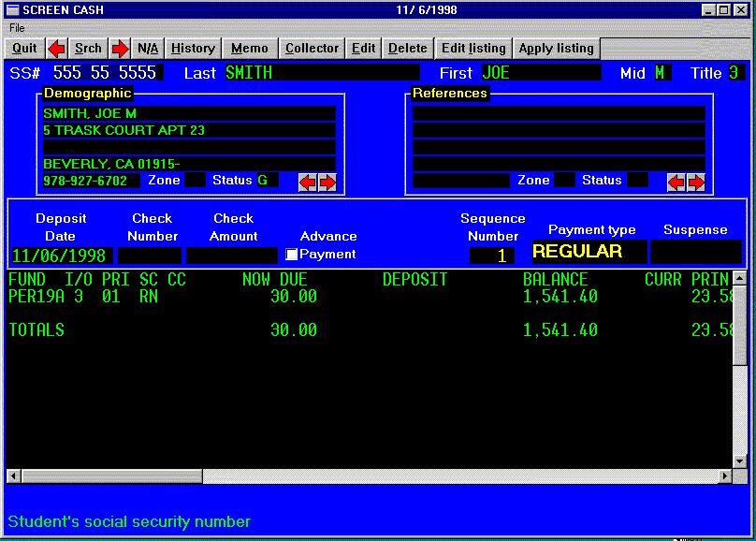Open the File menu
756x541 pixels.
point(17,28)
